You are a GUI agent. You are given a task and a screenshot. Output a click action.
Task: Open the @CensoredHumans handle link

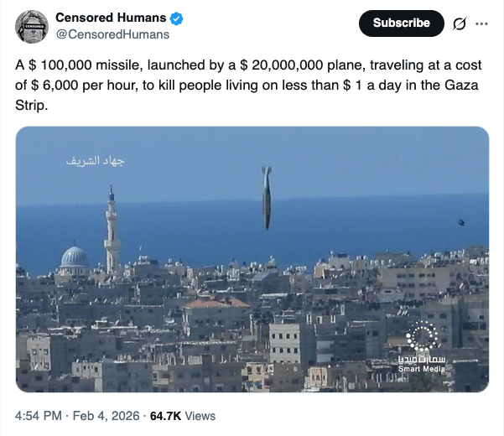pyautogui.click(x=112, y=34)
